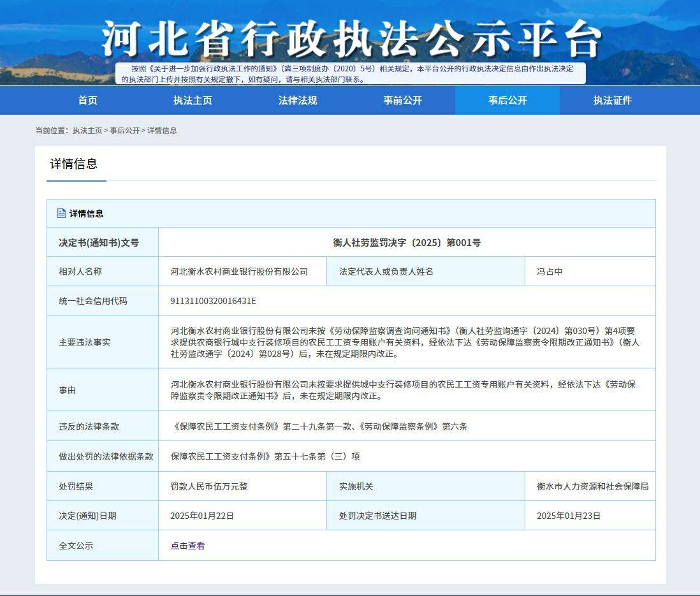700x596 pixels.
Task: Click the 全文公示 label cell
Action: [103, 546]
